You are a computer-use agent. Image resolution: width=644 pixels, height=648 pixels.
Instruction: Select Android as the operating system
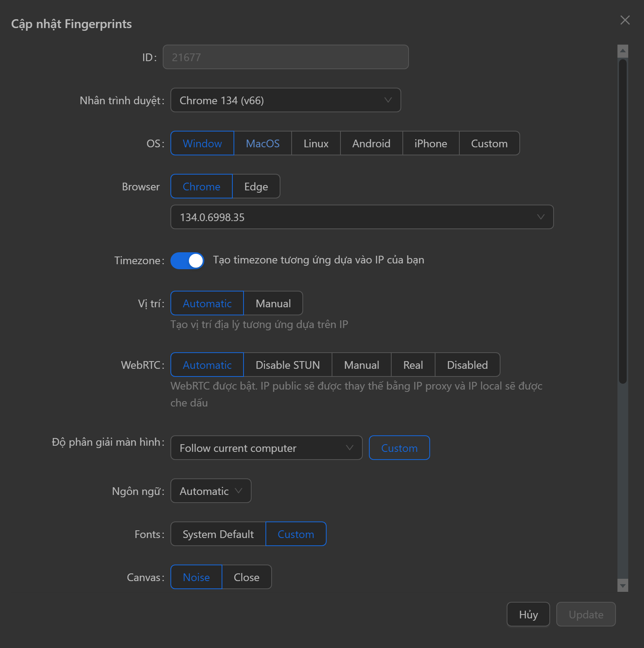tap(371, 143)
